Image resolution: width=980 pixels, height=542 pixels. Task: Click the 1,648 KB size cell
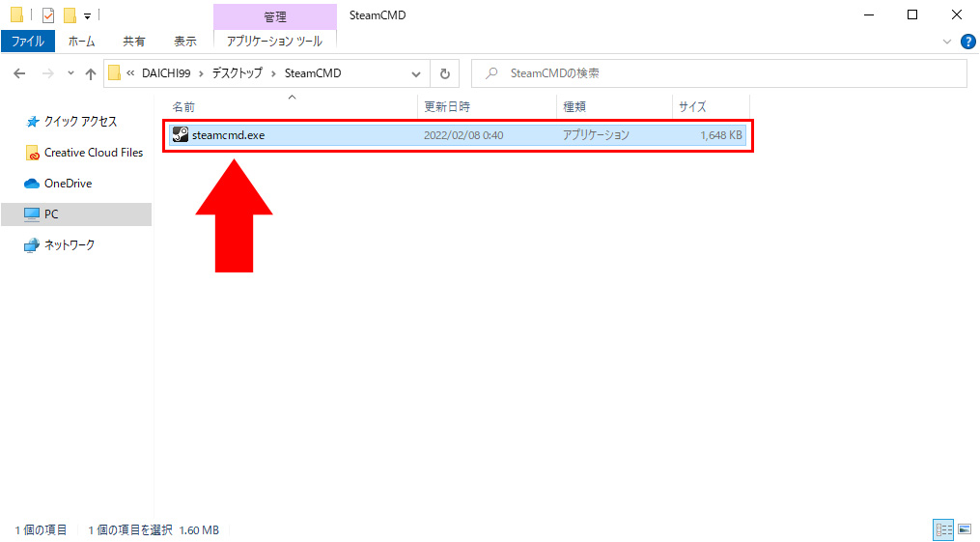coord(720,135)
